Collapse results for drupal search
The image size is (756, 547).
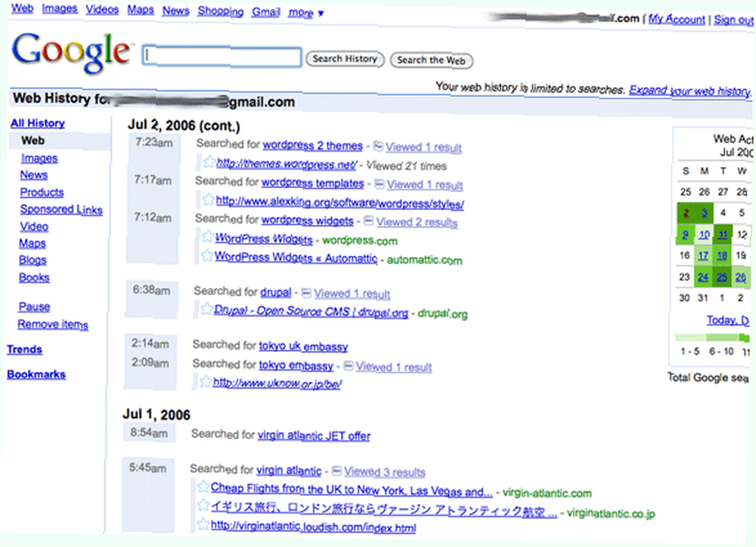pos(306,292)
